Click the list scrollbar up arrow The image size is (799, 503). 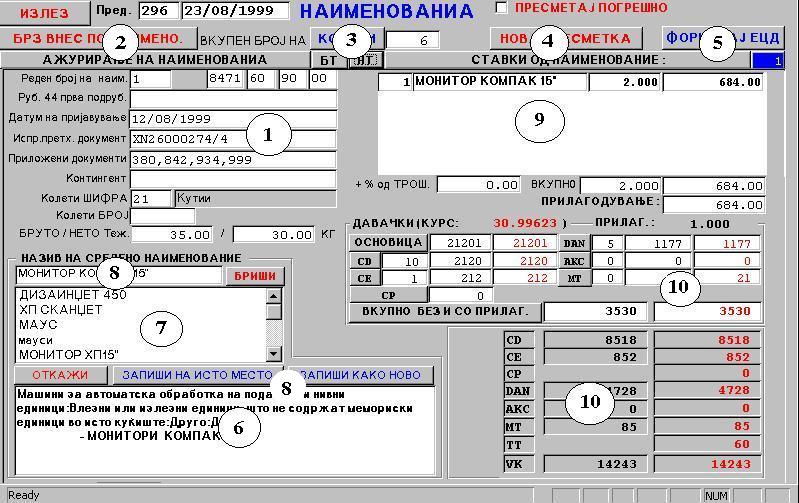tap(274, 296)
